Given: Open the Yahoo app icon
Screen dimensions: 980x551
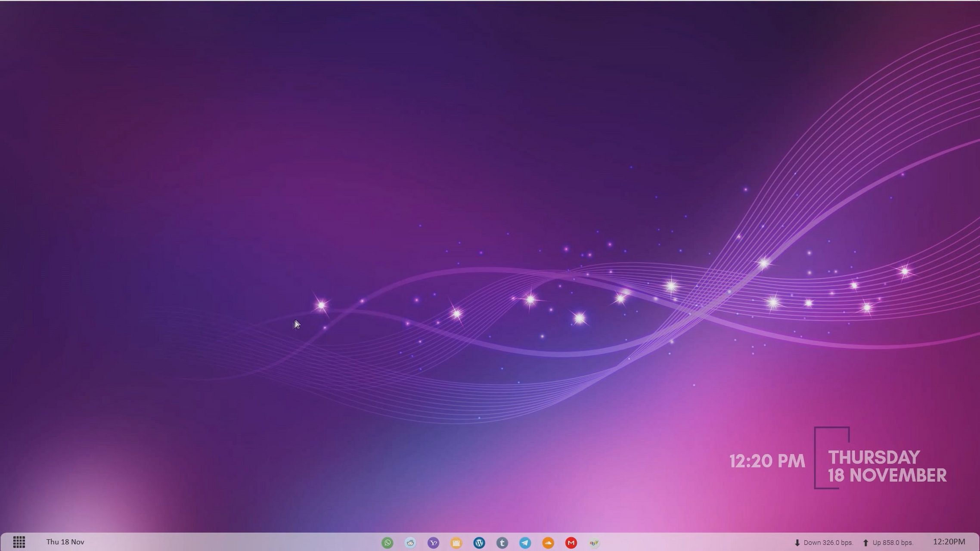Looking at the screenshot, I should tap(433, 542).
